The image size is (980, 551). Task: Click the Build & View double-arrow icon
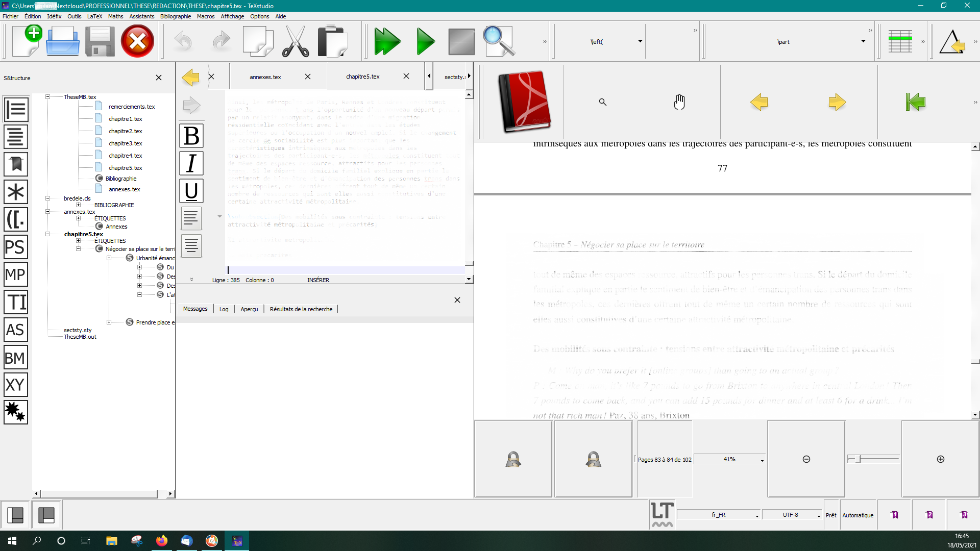(387, 41)
